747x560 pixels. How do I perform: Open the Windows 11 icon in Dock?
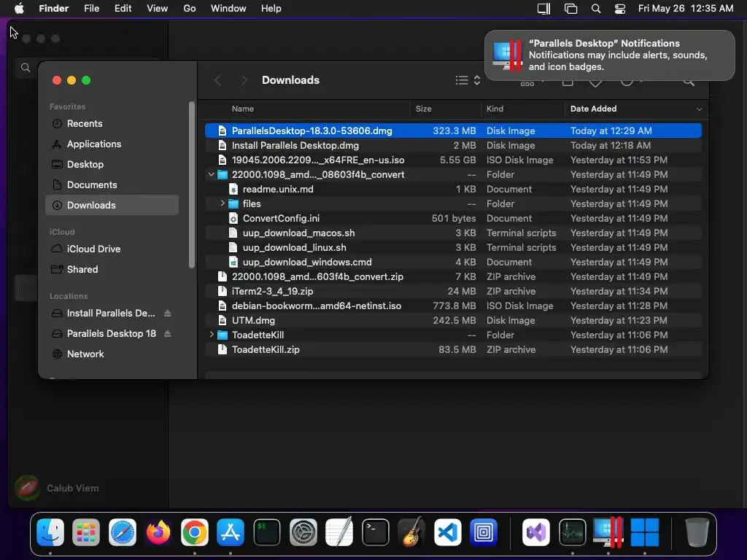645,532
